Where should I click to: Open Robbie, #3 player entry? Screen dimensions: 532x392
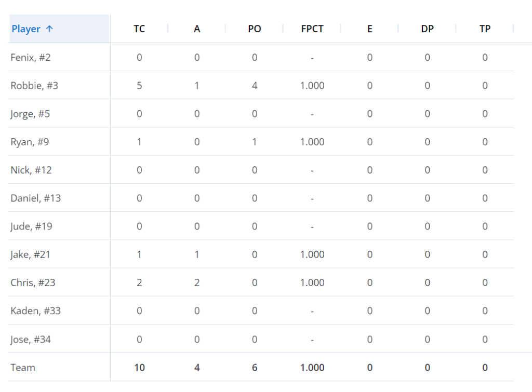coord(34,86)
